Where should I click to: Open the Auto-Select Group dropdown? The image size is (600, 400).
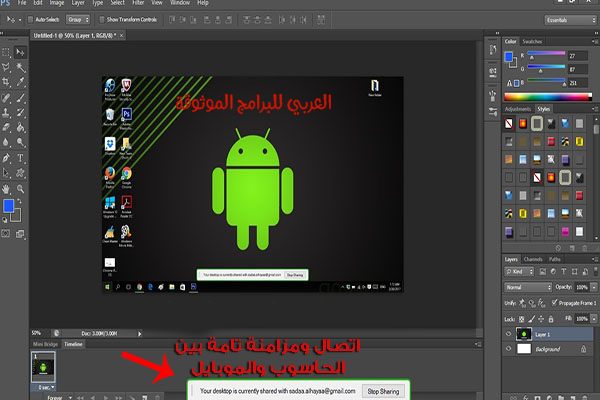click(x=78, y=20)
